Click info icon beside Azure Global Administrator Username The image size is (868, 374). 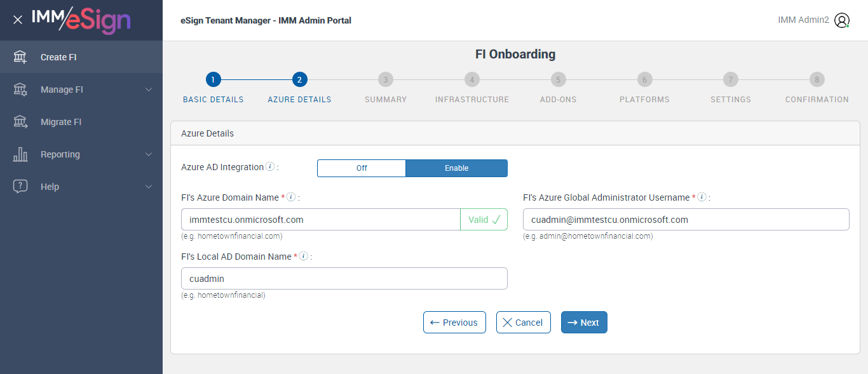click(x=702, y=197)
